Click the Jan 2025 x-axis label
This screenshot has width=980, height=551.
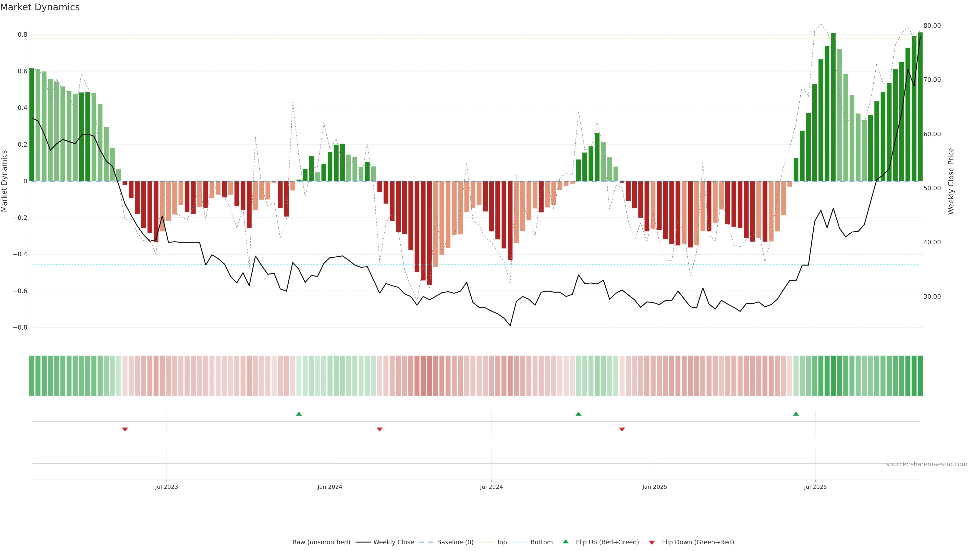point(654,487)
